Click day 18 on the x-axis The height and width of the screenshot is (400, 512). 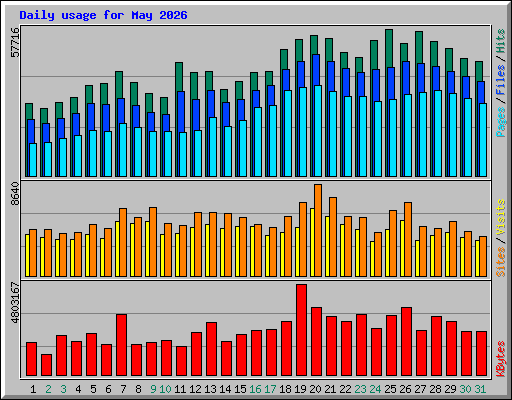285,389
